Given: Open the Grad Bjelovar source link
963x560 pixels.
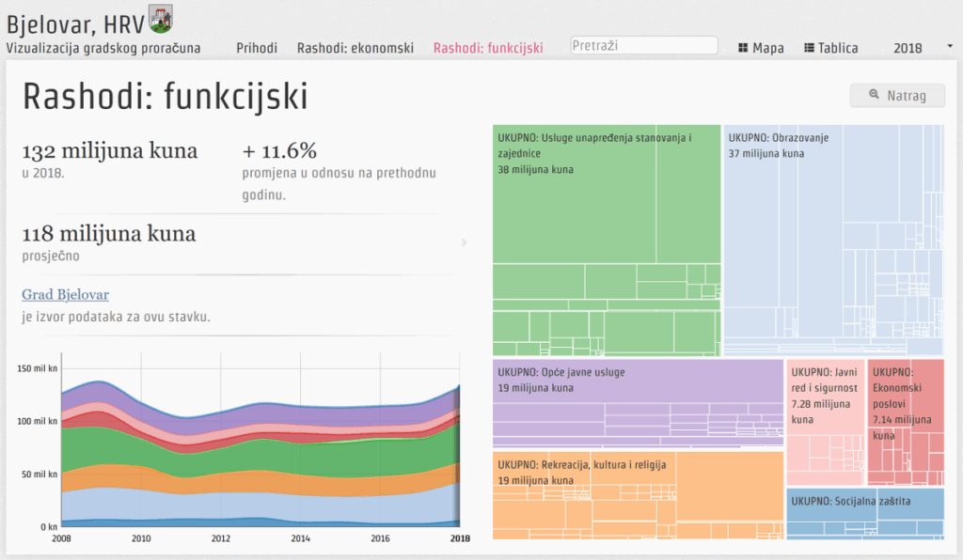Looking at the screenshot, I should (65, 294).
